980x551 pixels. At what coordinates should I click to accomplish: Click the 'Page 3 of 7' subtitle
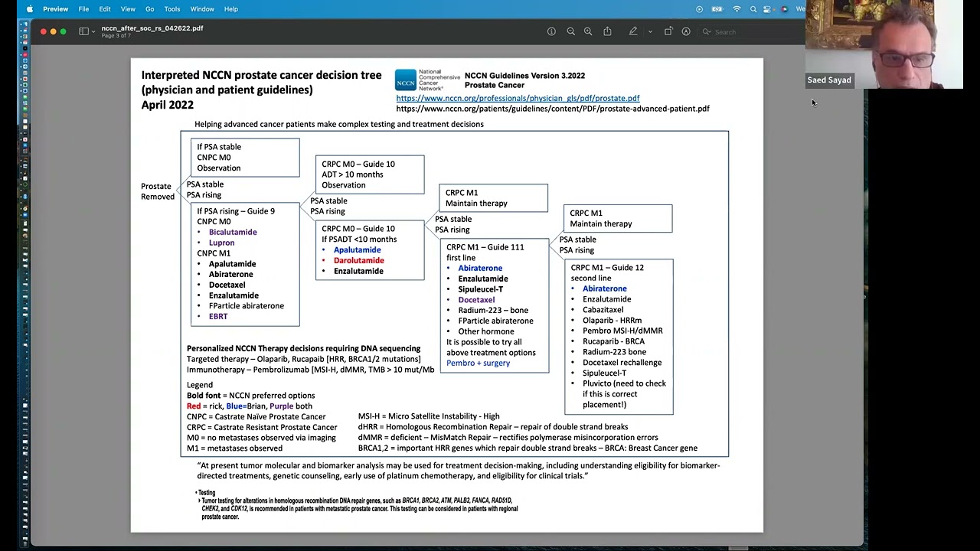(x=116, y=36)
